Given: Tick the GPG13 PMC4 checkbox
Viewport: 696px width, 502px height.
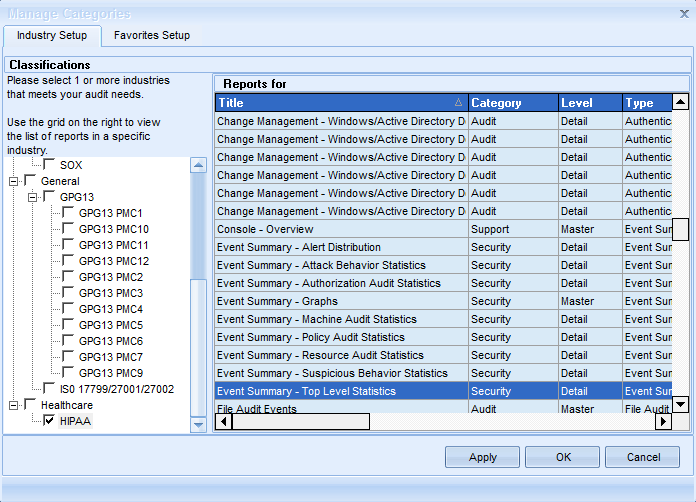Looking at the screenshot, I should pyautogui.click(x=68, y=308).
